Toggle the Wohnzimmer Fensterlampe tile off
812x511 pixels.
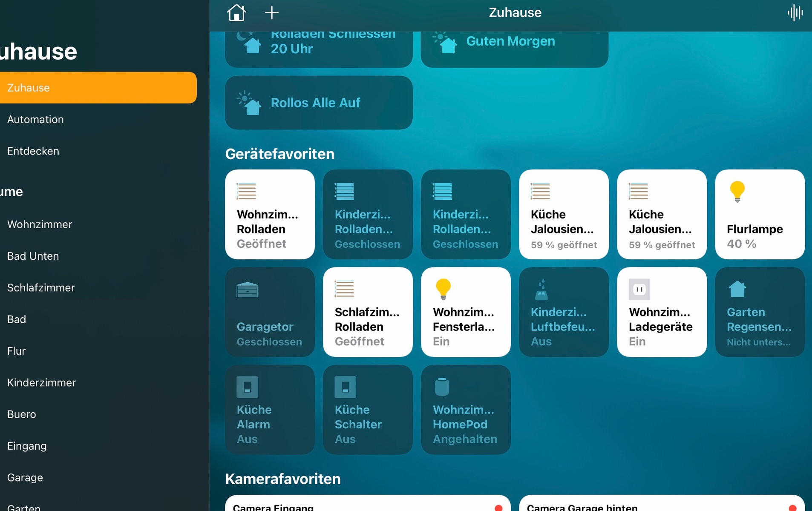466,312
